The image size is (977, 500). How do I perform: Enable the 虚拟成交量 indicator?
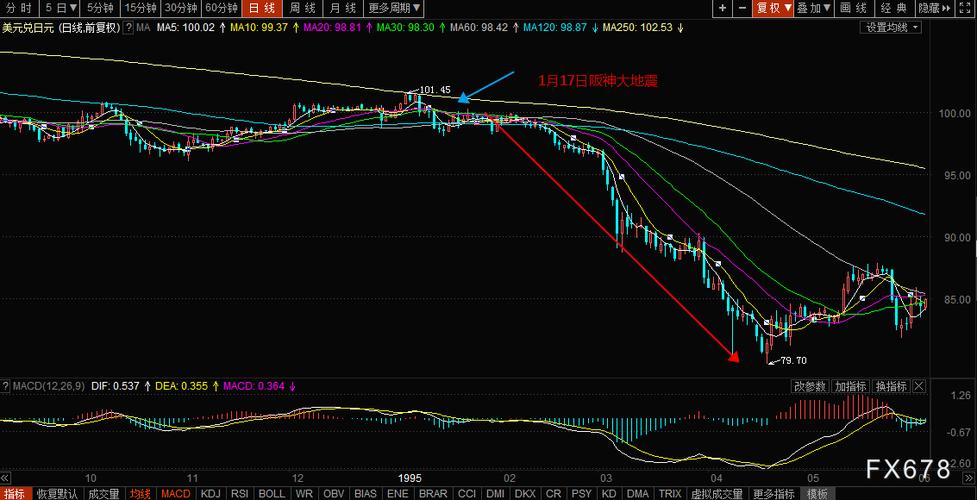click(x=718, y=493)
